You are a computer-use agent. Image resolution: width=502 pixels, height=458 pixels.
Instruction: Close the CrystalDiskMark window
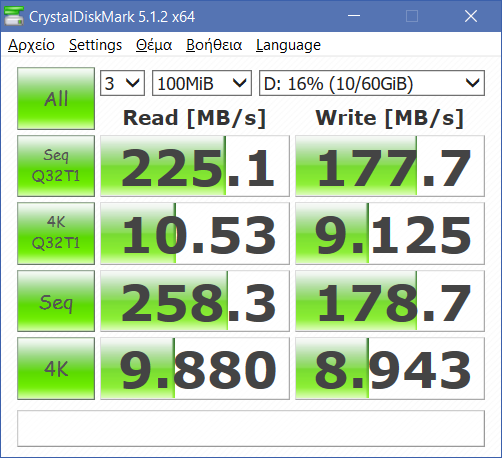point(471,16)
